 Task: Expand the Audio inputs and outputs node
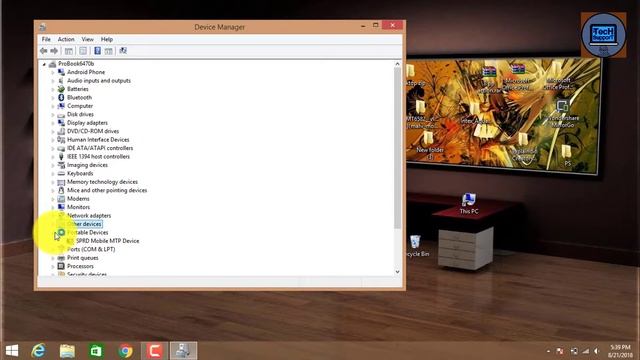53,81
